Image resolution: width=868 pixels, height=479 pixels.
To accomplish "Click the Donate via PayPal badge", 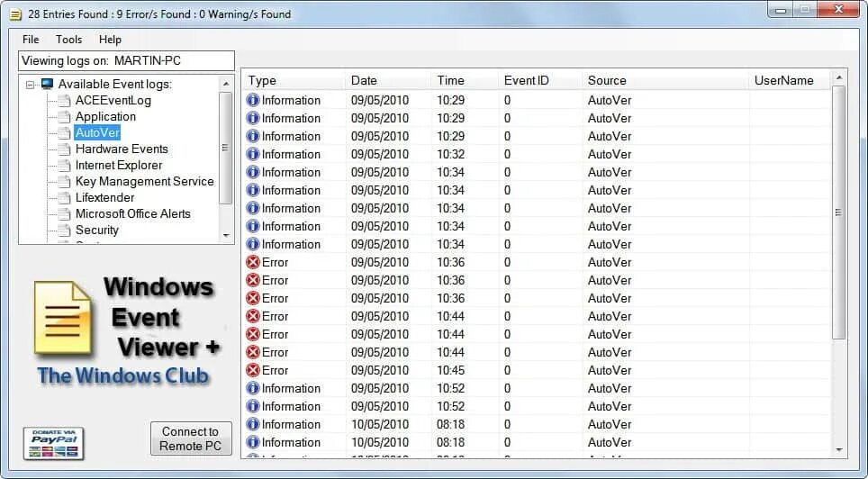I will (53, 443).
